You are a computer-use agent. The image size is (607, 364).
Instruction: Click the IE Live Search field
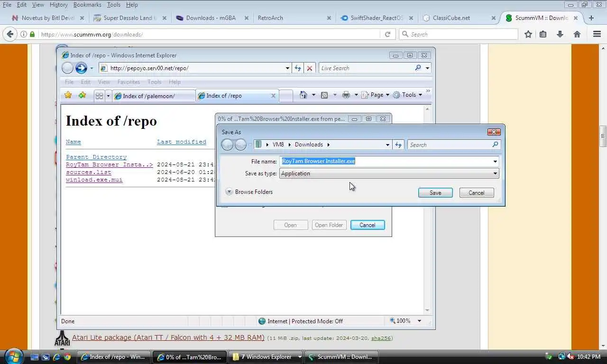click(366, 68)
